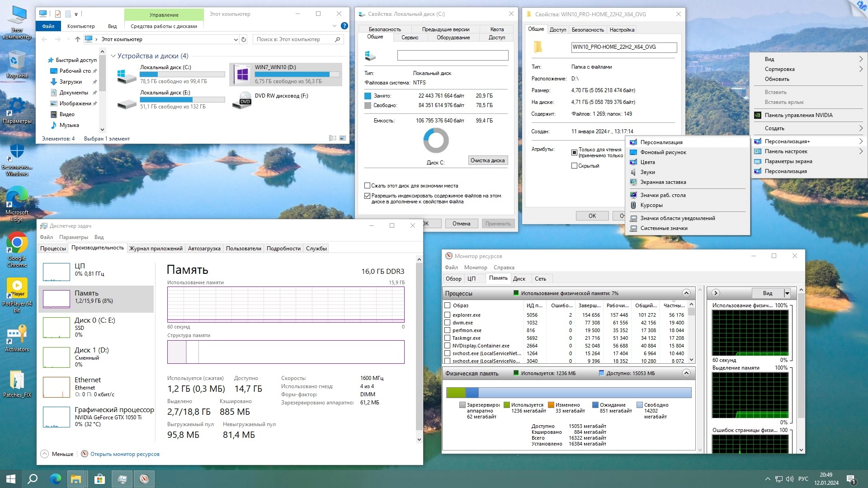Click Resource Monitor icon in taskbar
This screenshot has height=488, width=868.
click(144, 479)
